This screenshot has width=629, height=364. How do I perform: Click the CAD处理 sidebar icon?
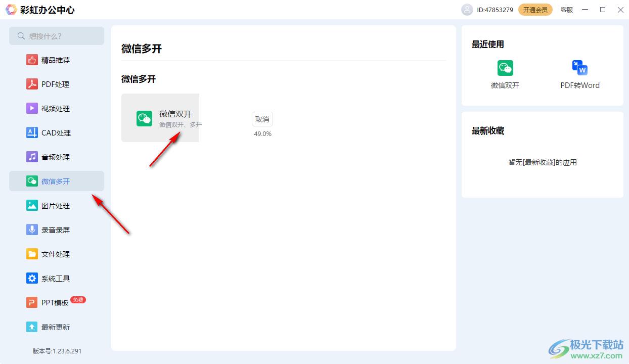(x=32, y=133)
